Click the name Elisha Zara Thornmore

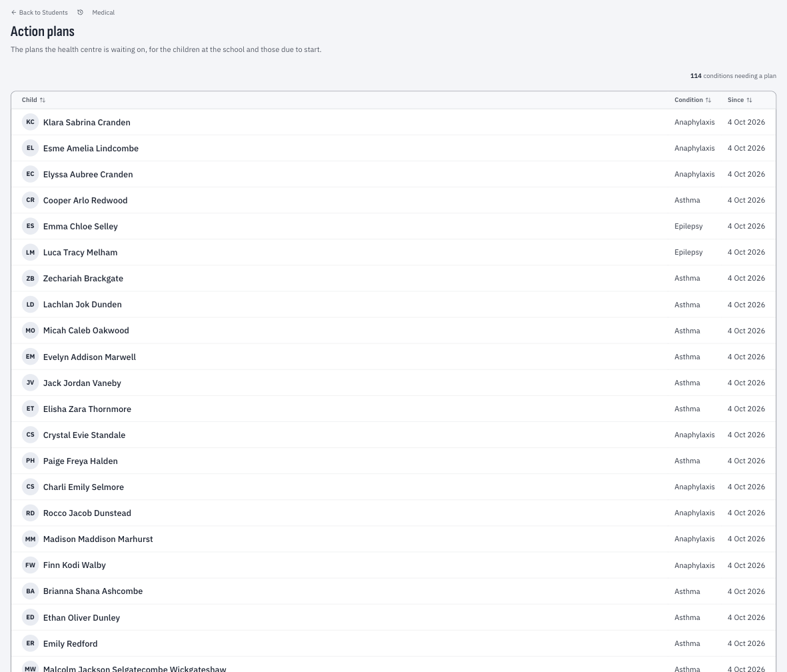coord(87,409)
